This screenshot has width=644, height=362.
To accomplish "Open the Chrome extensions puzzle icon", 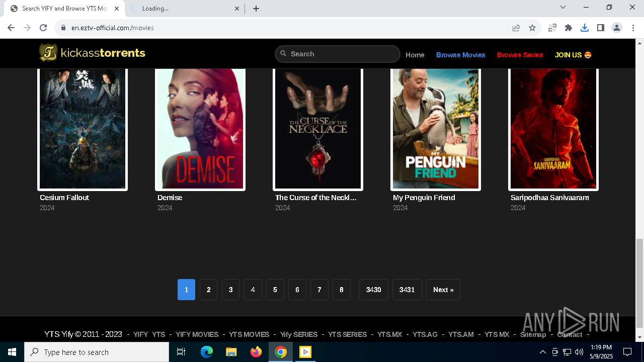I will tap(569, 28).
